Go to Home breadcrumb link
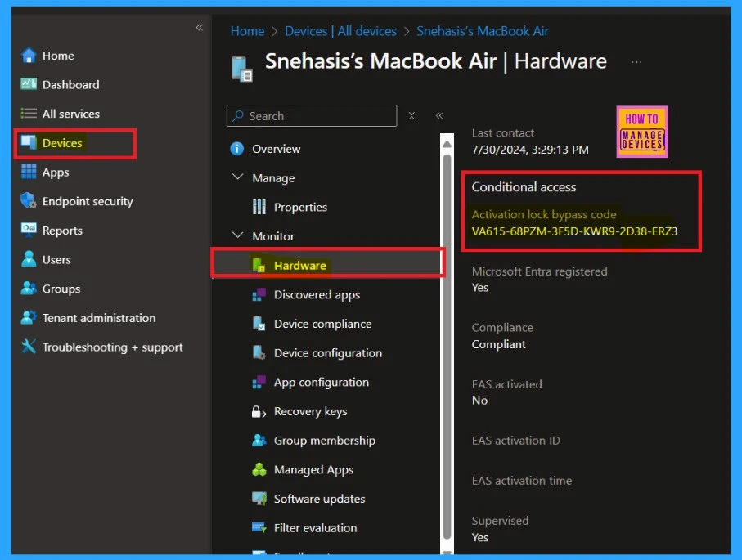The width and height of the screenshot is (742, 560). point(247,31)
